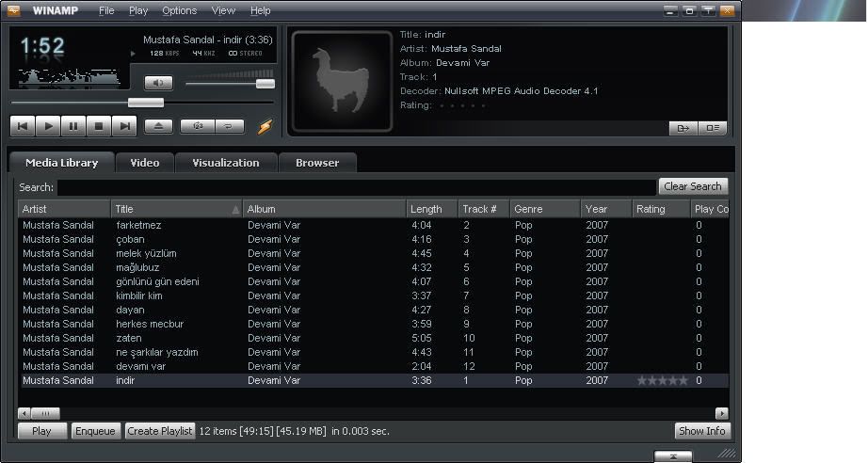The image size is (868, 463).
Task: Click the file info arrow button in info panel
Action: (x=683, y=128)
